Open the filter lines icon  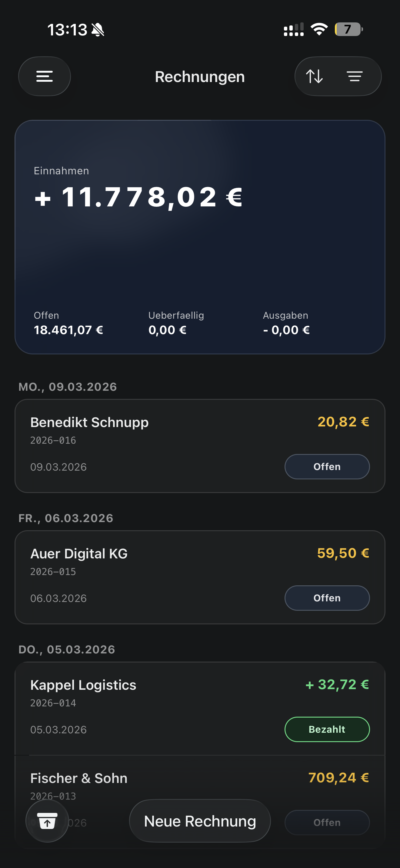[355, 76]
